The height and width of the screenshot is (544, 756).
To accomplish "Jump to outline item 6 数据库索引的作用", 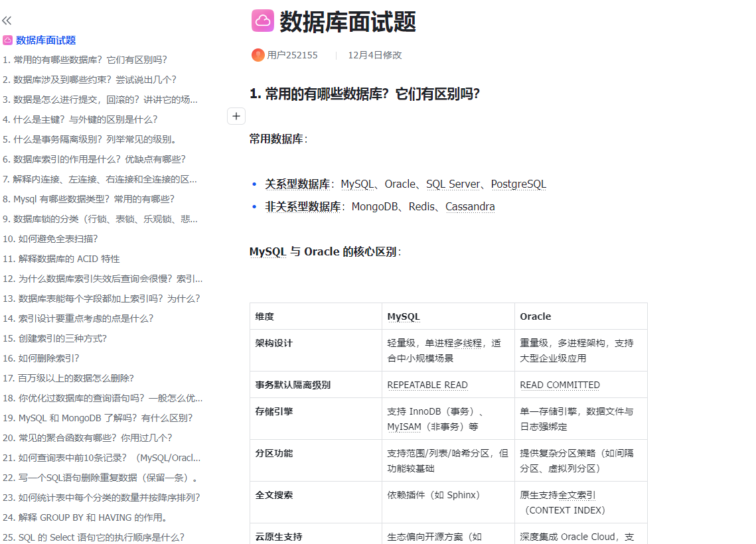I will coord(94,159).
